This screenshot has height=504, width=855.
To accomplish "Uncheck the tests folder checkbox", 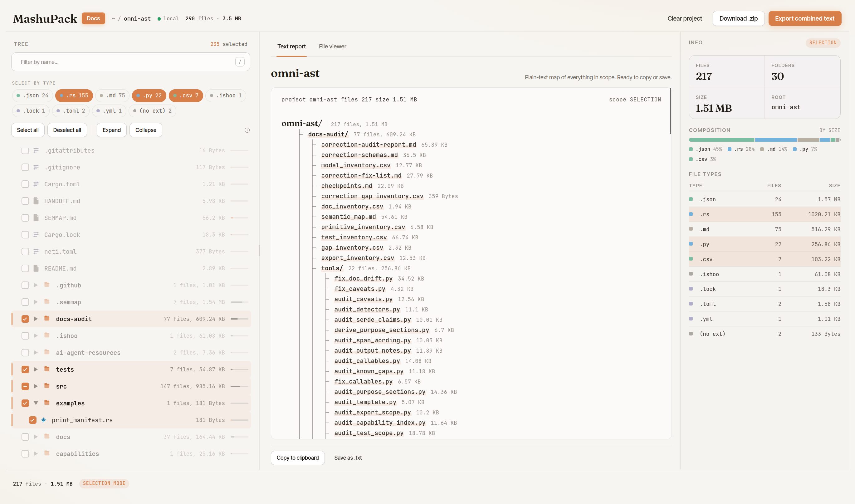I will pyautogui.click(x=25, y=369).
